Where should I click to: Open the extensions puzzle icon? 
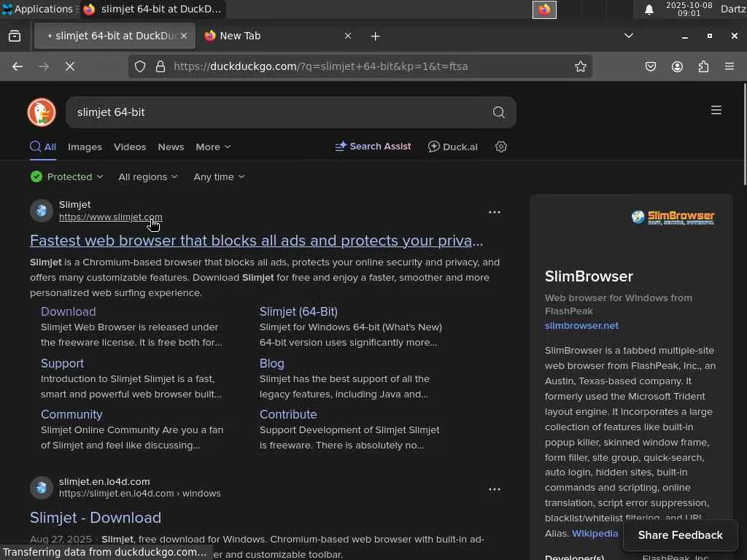pyautogui.click(x=703, y=66)
